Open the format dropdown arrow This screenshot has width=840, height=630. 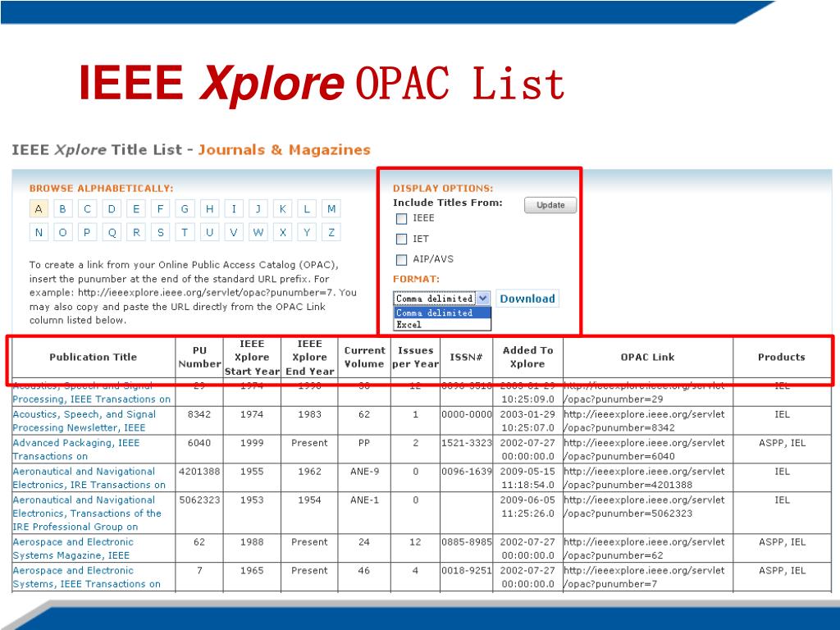point(482,299)
